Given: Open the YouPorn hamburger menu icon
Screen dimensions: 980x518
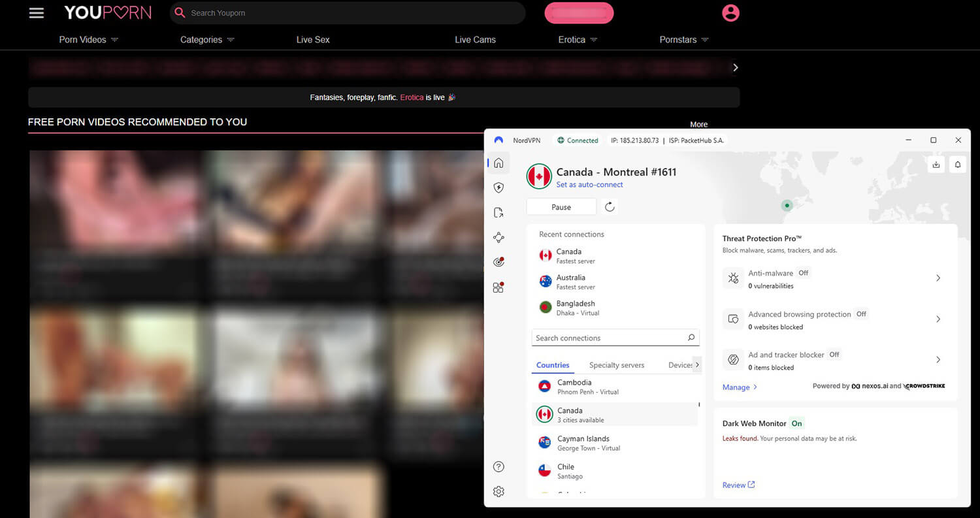Looking at the screenshot, I should coord(37,12).
